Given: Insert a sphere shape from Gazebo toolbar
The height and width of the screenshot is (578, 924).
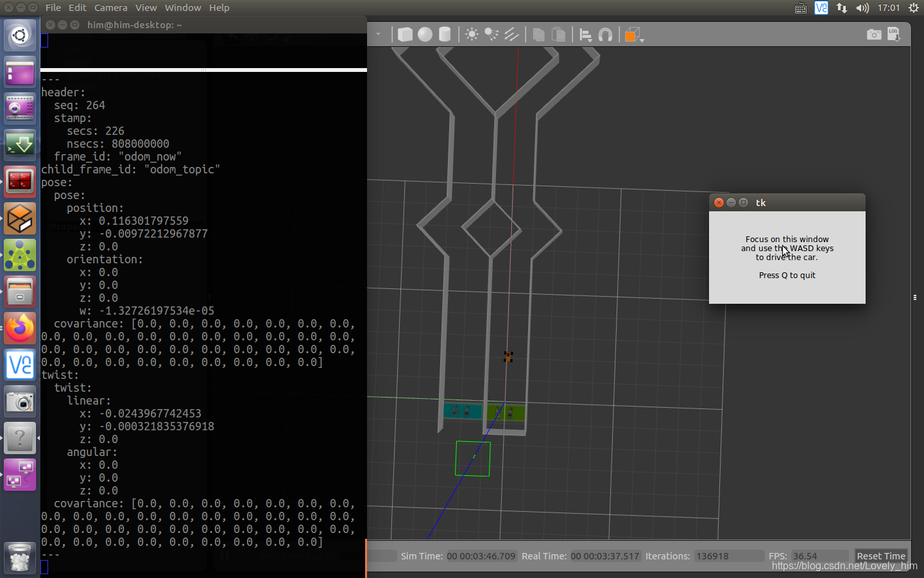Looking at the screenshot, I should (x=425, y=34).
